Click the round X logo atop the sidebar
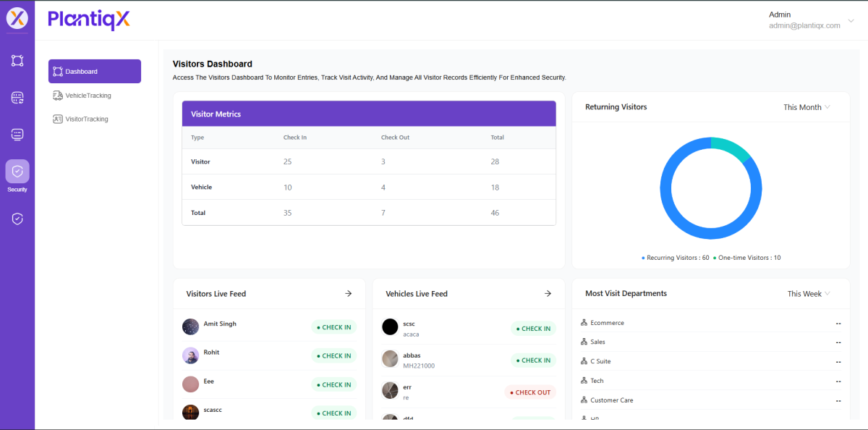 coord(17,18)
